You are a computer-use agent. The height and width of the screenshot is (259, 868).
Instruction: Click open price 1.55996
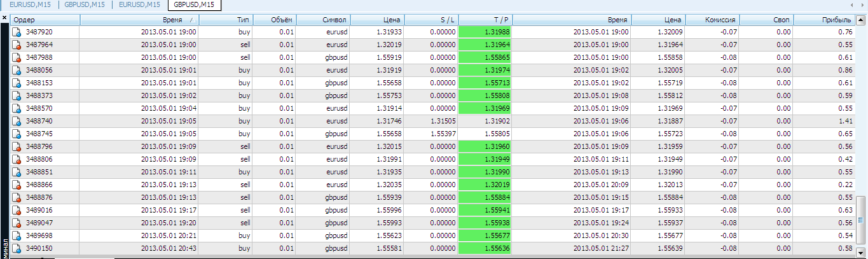[x=389, y=210]
